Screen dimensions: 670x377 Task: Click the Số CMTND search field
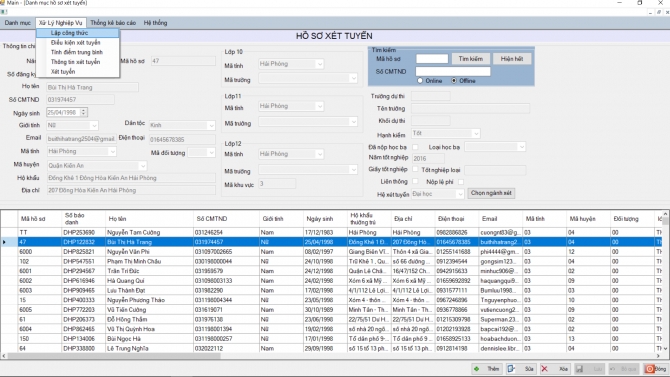453,71
